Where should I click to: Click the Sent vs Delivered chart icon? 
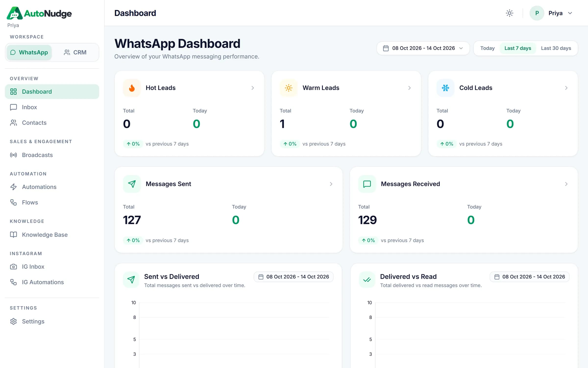point(131,279)
